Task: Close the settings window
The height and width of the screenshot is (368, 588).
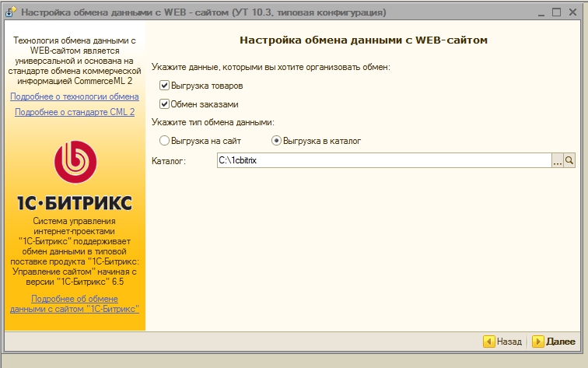Action: pyautogui.click(x=572, y=12)
